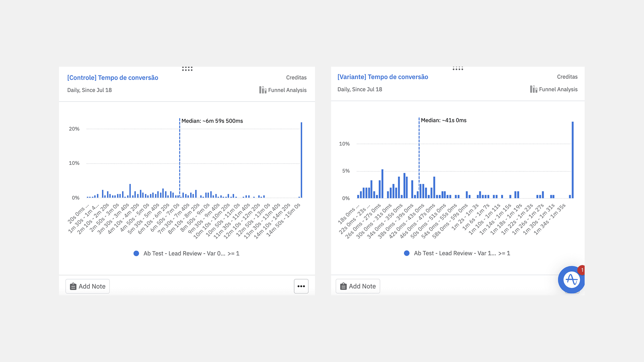Click the Controle chart drag handle dots
The height and width of the screenshot is (362, 644).
[187, 69]
